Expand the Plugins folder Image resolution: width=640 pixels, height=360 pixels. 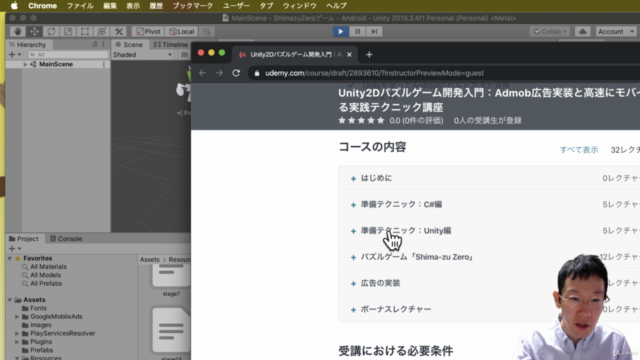[17, 342]
